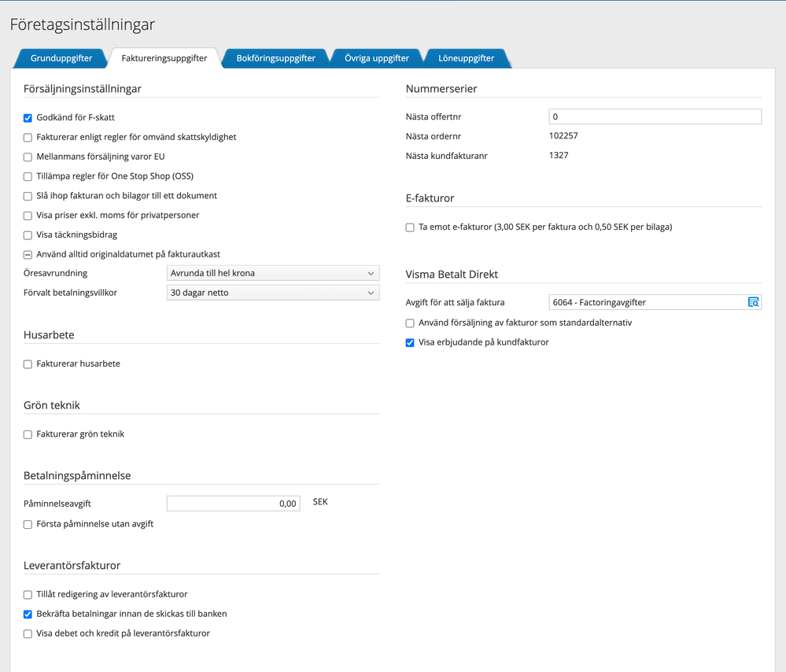Viewport: 786px width, 672px height.
Task: Enable Visa täckningsbidrag checkbox
Action: (28, 235)
